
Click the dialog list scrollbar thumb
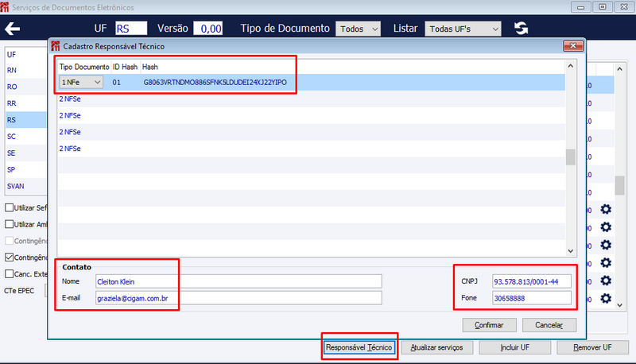click(570, 157)
